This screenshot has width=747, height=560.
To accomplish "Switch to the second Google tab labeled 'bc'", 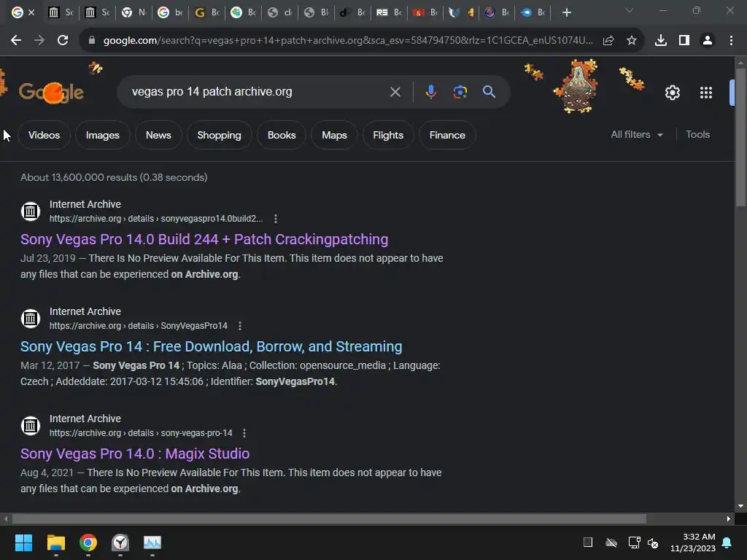I will coord(169,13).
